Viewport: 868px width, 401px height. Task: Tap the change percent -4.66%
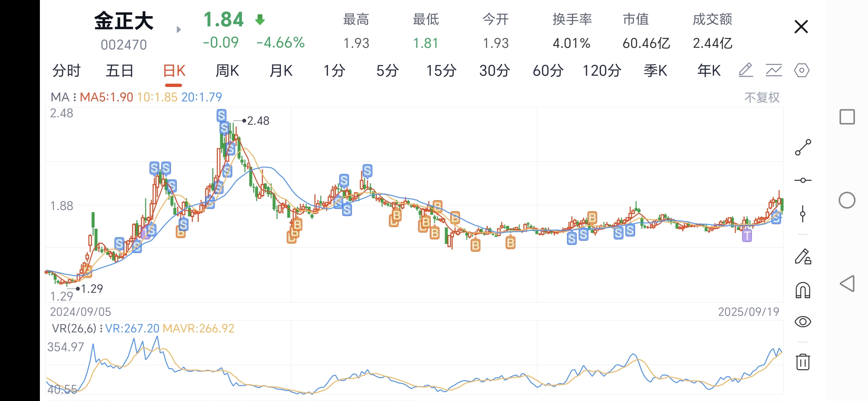click(x=280, y=43)
